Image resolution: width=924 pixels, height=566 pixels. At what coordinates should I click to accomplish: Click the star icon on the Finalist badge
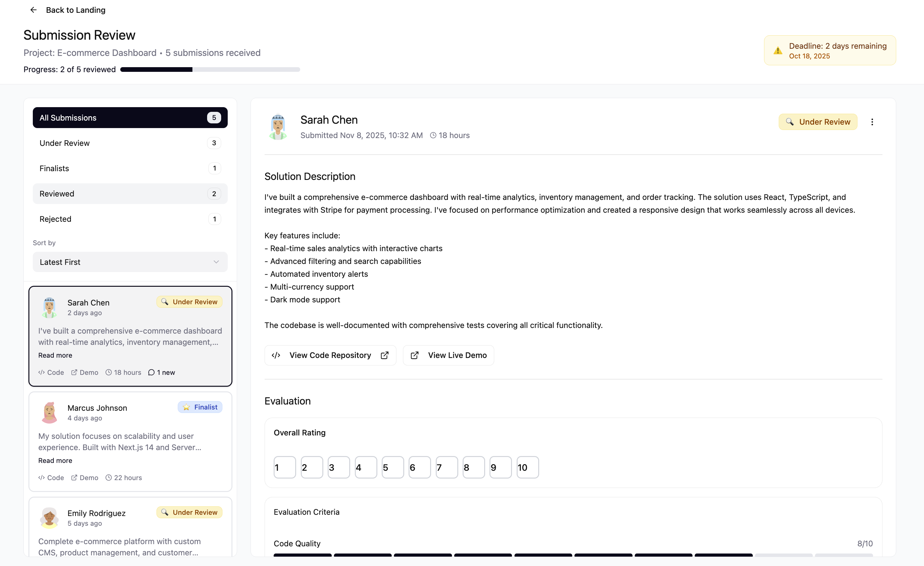[186, 407]
